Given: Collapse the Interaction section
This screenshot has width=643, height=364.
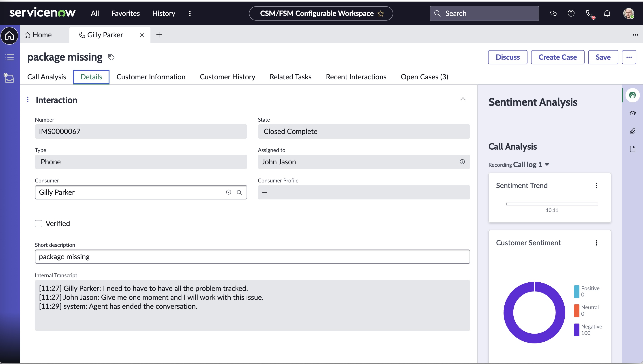Looking at the screenshot, I should point(463,99).
